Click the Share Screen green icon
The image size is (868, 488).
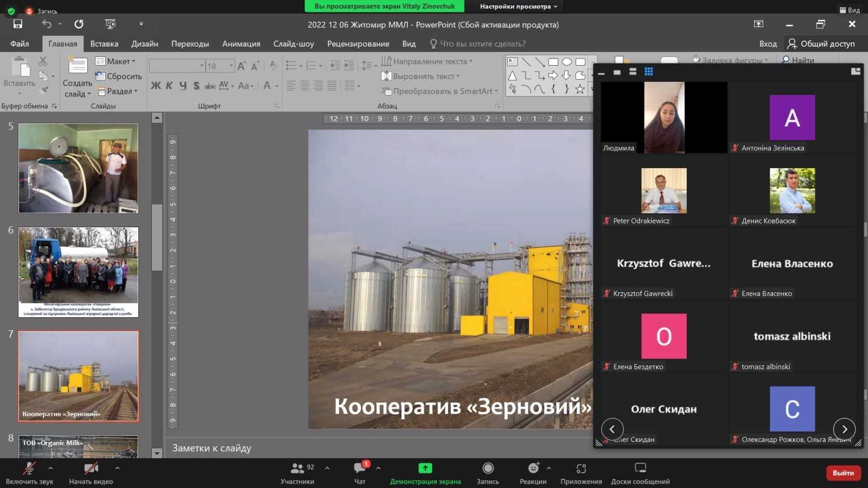[x=425, y=468]
